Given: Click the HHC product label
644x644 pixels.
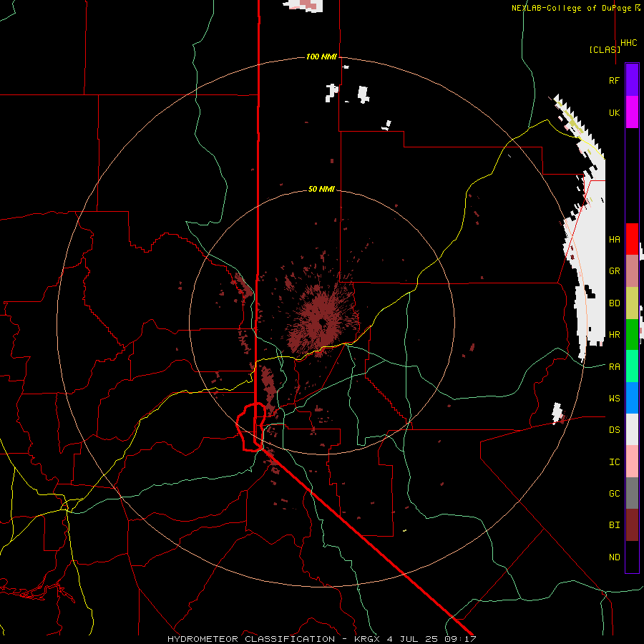Looking at the screenshot, I should coord(629,43).
